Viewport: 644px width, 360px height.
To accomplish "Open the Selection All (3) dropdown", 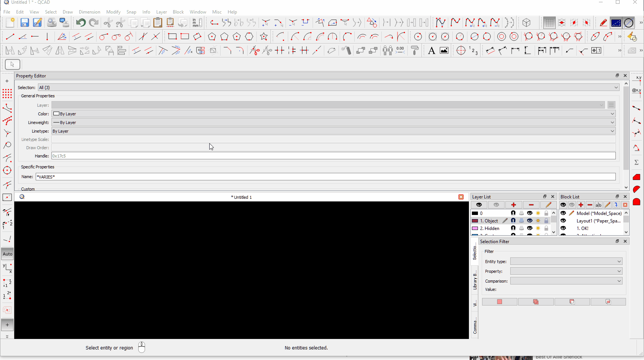I will (328, 87).
